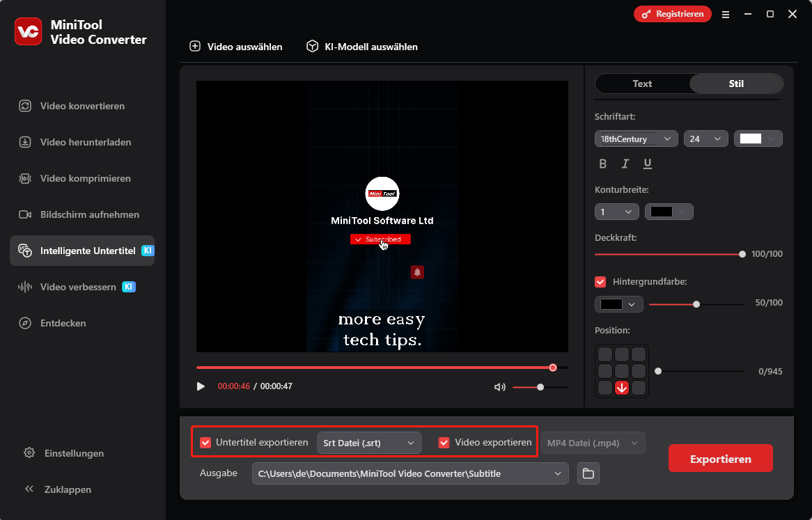This screenshot has width=812, height=520.
Task: Open Video komprimieren in the sidebar
Action: pos(81,178)
